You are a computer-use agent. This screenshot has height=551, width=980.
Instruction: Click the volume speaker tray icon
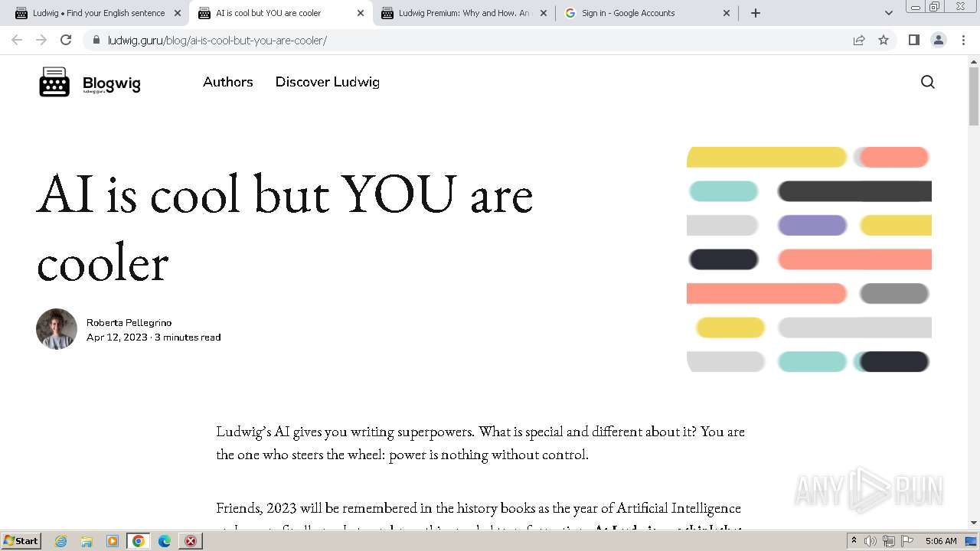[x=871, y=541]
